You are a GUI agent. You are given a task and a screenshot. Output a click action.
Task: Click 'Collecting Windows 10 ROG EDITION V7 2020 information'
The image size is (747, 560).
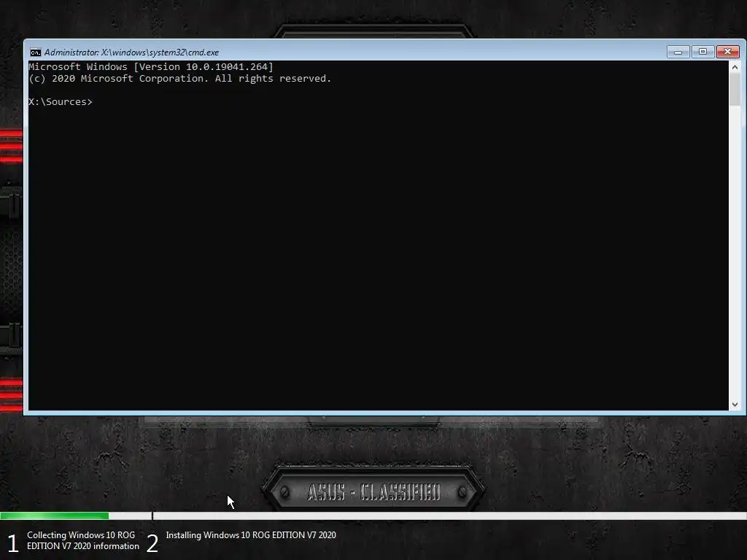coord(83,540)
